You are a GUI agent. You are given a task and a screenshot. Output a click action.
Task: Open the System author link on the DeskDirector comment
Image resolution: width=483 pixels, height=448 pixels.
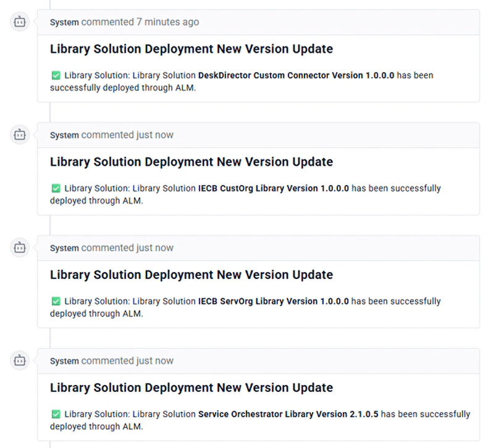point(64,22)
